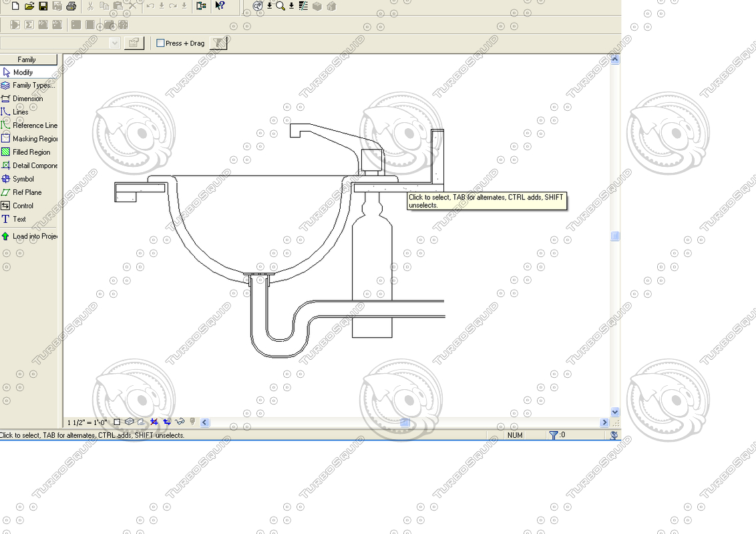Activate the Zoom In Region tool

click(x=279, y=7)
